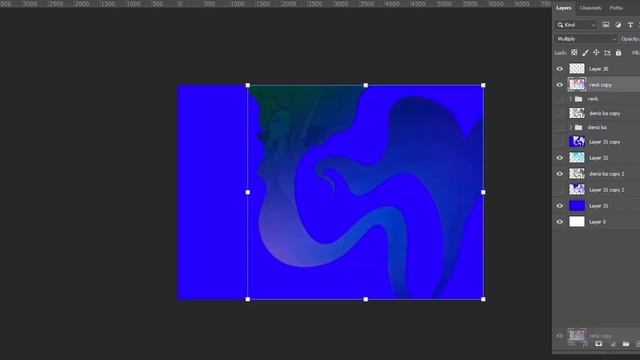The image size is (640, 360).
Task: Click the 'Layer 31 copy' layer name
Action: pos(604,142)
